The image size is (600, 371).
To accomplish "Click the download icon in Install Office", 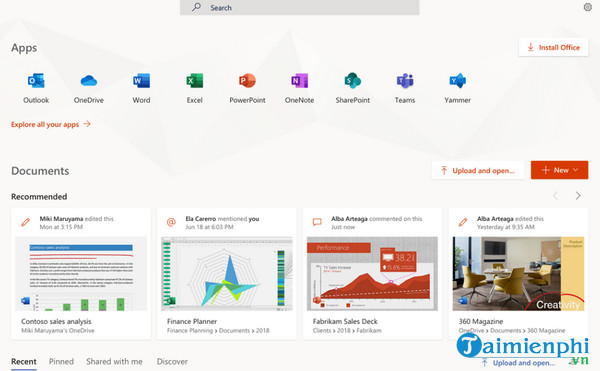I will (530, 47).
